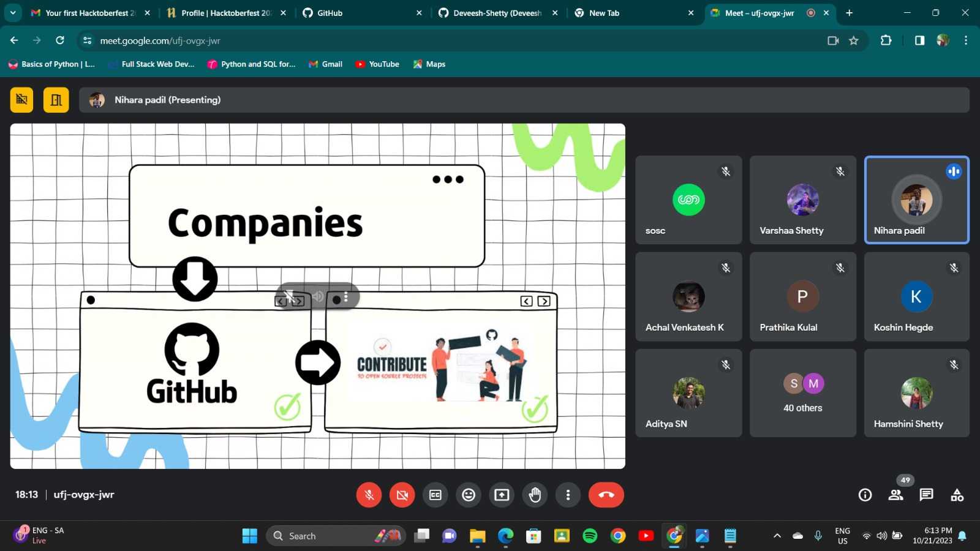Raise hand in the meeting
Image resolution: width=980 pixels, height=551 pixels.
pyautogui.click(x=535, y=495)
